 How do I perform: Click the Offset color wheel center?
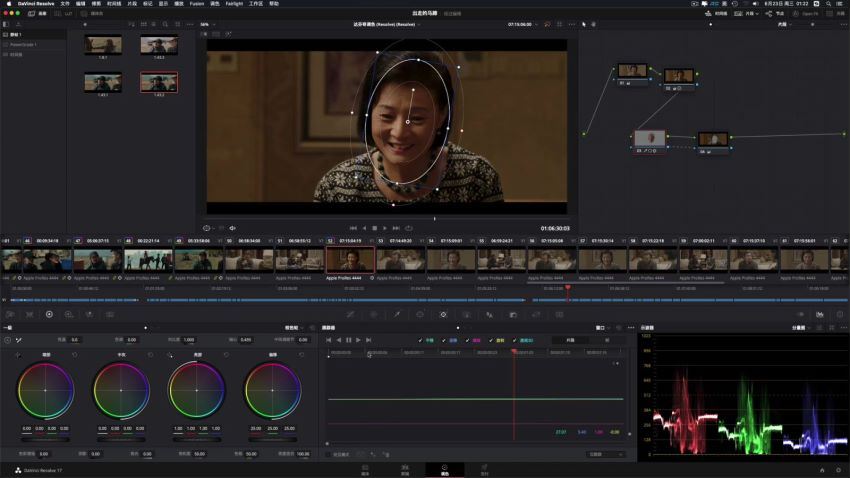pos(273,390)
